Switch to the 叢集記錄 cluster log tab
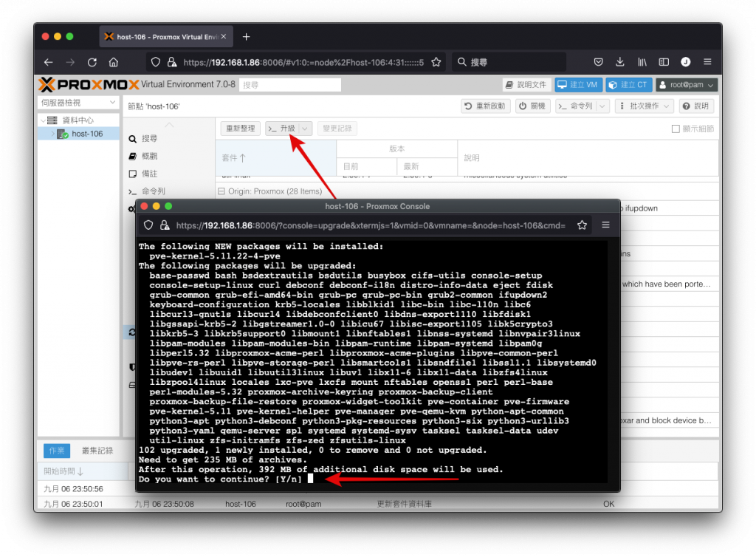This screenshot has width=756, height=557. (97, 451)
